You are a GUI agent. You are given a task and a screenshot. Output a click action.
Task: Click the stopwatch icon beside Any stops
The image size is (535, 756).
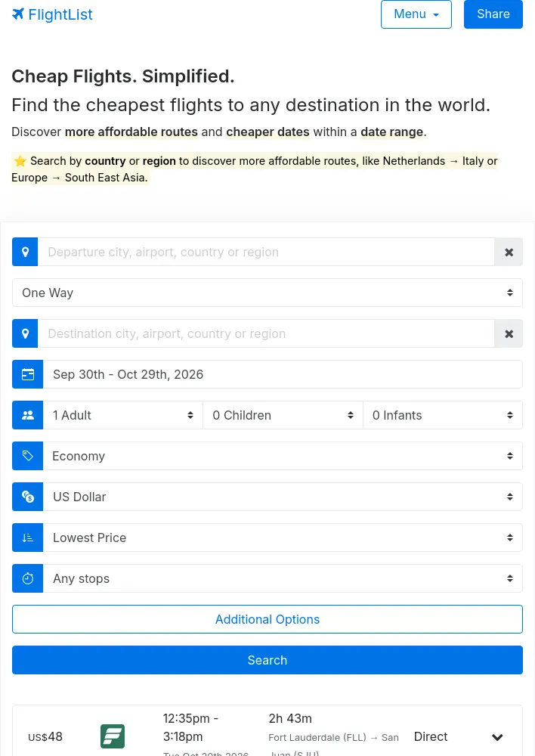[x=28, y=578]
